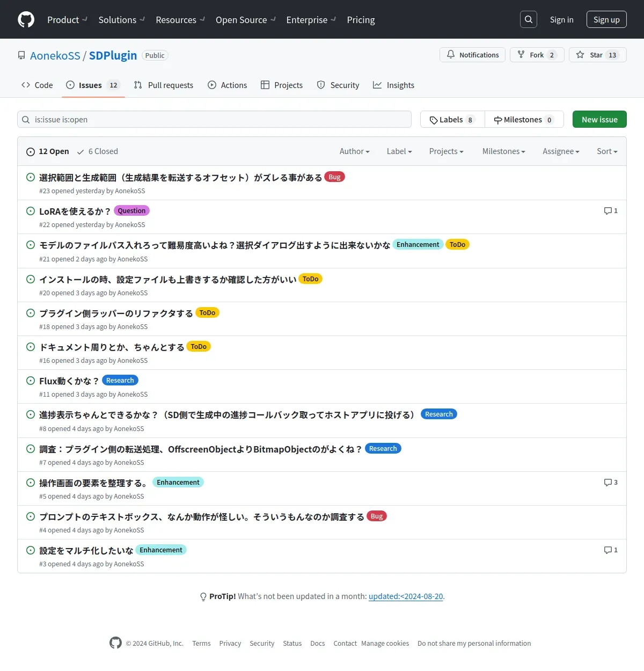Click the updated:<2024-08-20 ProTip link
Image resolution: width=644 pixels, height=671 pixels.
406,596
